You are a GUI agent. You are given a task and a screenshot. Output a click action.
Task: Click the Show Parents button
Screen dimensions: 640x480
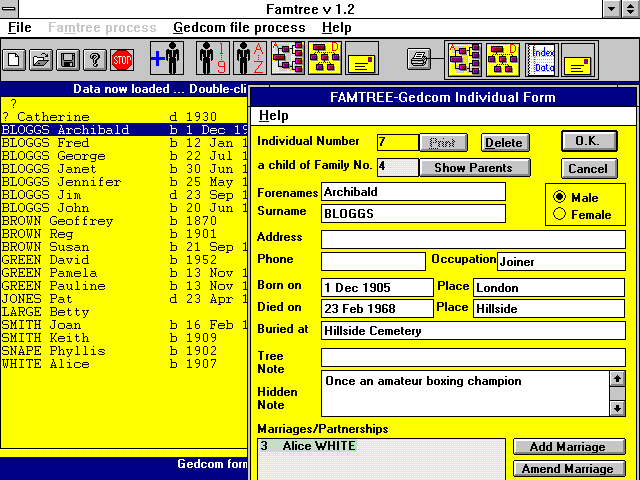coord(474,168)
